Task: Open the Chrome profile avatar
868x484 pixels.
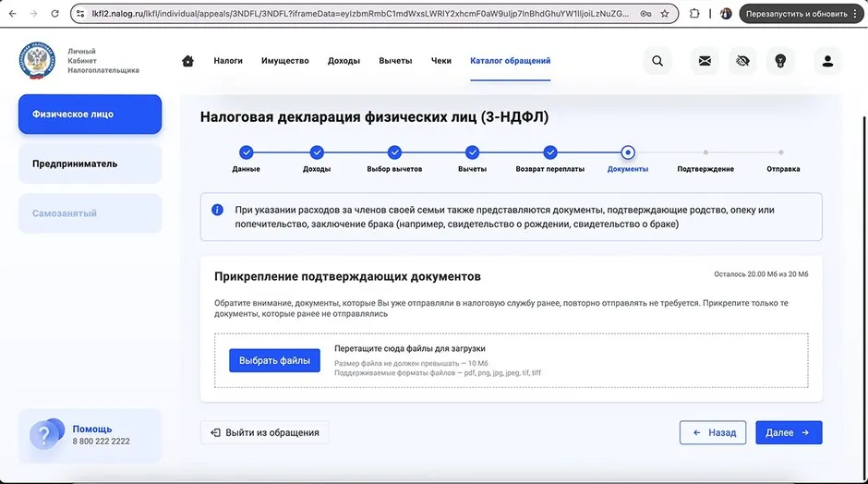Action: 726,14
